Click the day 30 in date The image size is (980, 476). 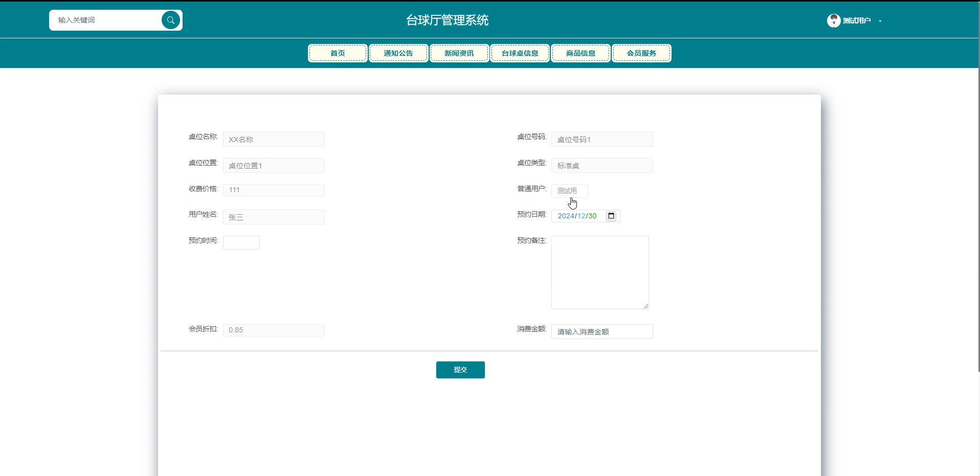(592, 216)
